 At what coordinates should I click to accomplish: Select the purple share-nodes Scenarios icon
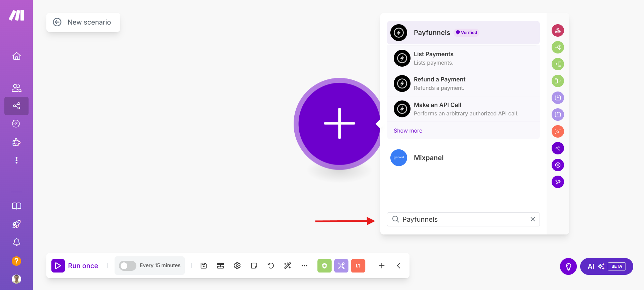click(558, 148)
